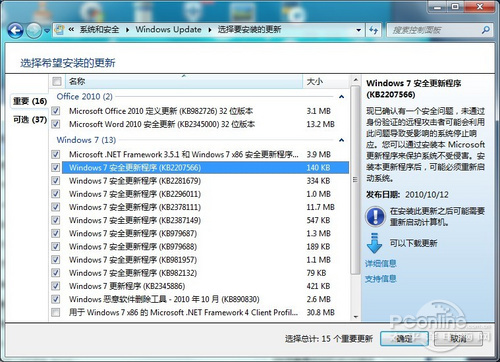The width and height of the screenshot is (500, 362).
Task: Uncheck the KB982132 update checkbox
Action: pyautogui.click(x=56, y=273)
